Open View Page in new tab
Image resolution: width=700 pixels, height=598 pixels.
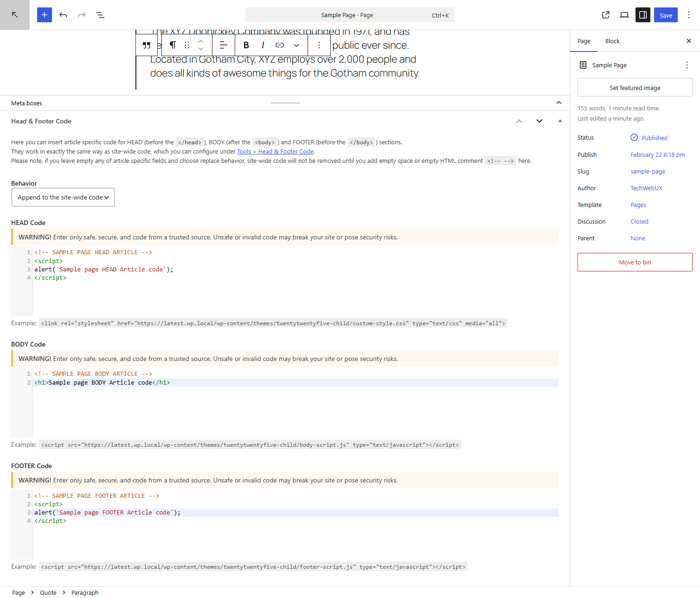click(606, 15)
